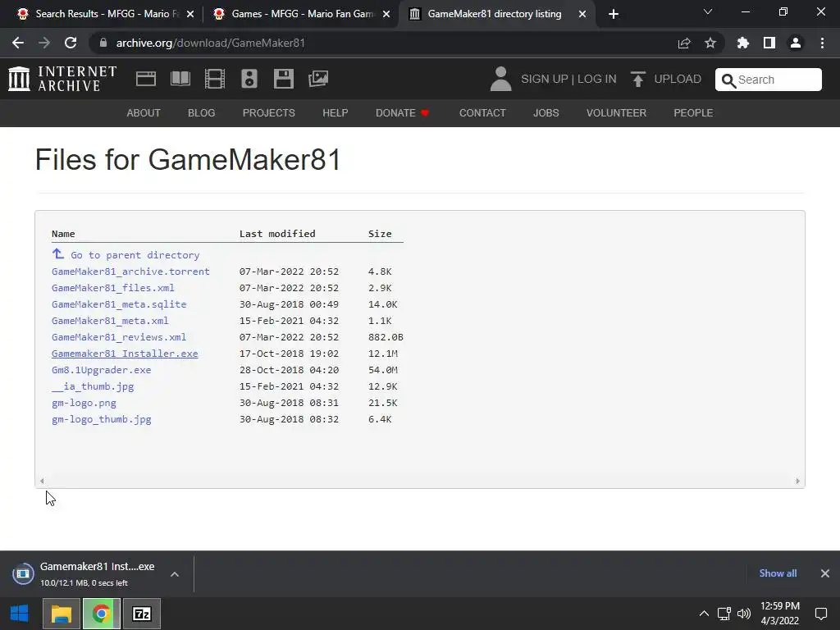The image size is (840, 630).
Task: Open the Audio speaker icon
Action: [249, 79]
